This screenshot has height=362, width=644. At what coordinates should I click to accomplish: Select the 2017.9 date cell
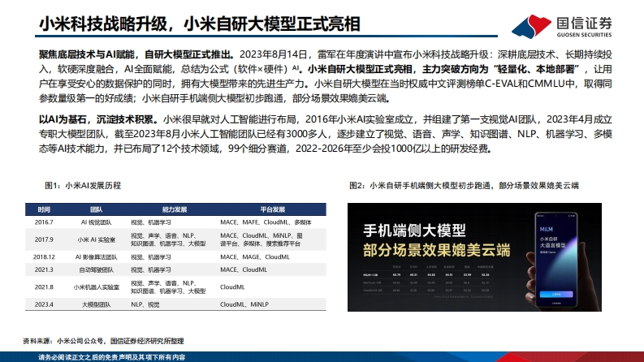click(x=44, y=239)
